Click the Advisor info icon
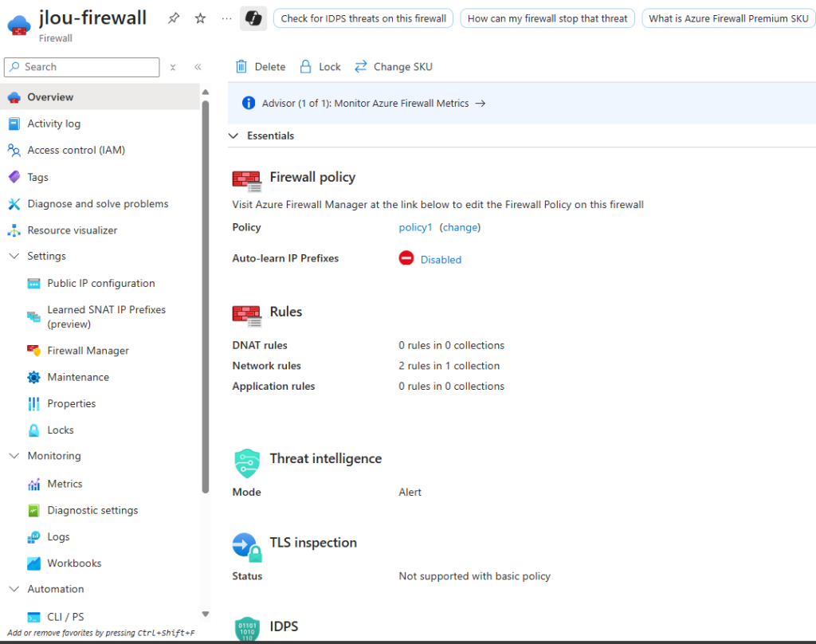 249,103
